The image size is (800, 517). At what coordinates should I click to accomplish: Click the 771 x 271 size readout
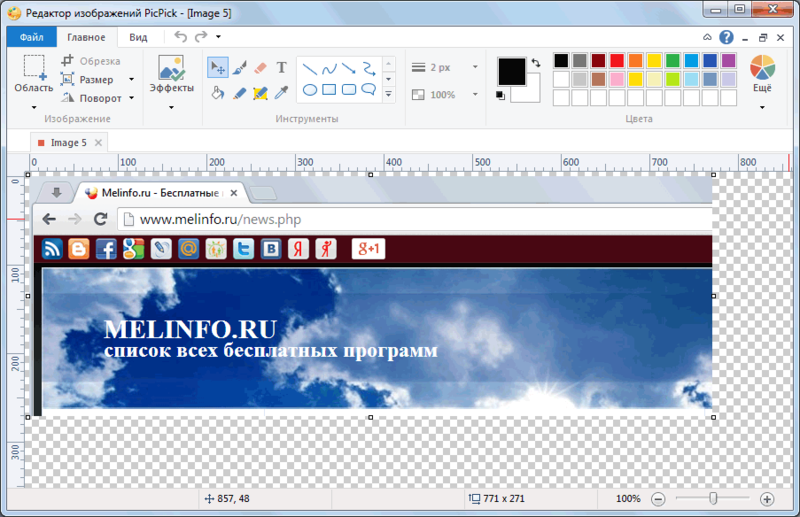click(x=497, y=499)
